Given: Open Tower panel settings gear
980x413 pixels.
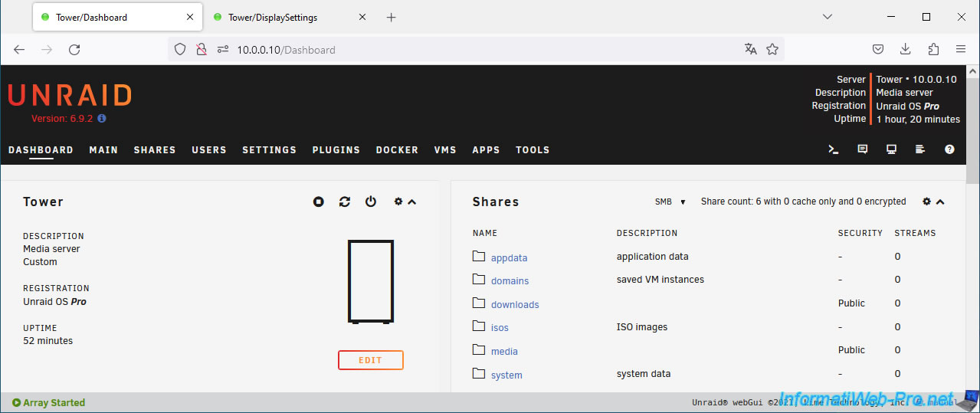Looking at the screenshot, I should pyautogui.click(x=398, y=202).
